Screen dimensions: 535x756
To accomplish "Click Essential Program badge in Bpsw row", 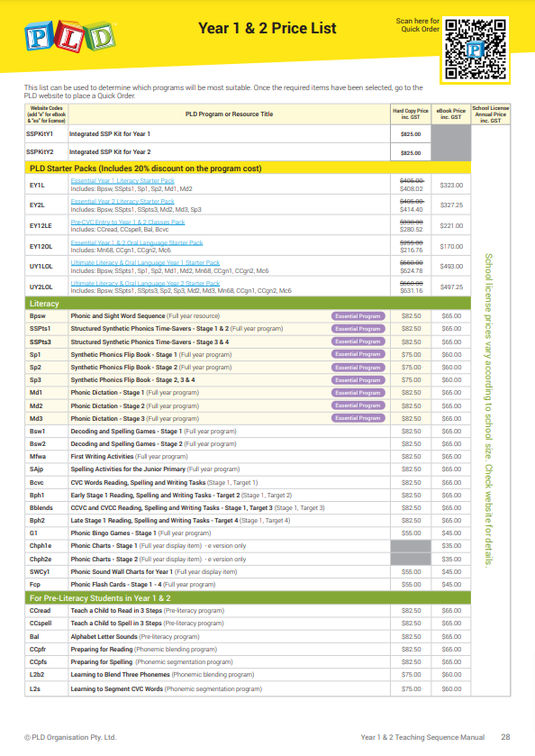I will click(x=358, y=316).
